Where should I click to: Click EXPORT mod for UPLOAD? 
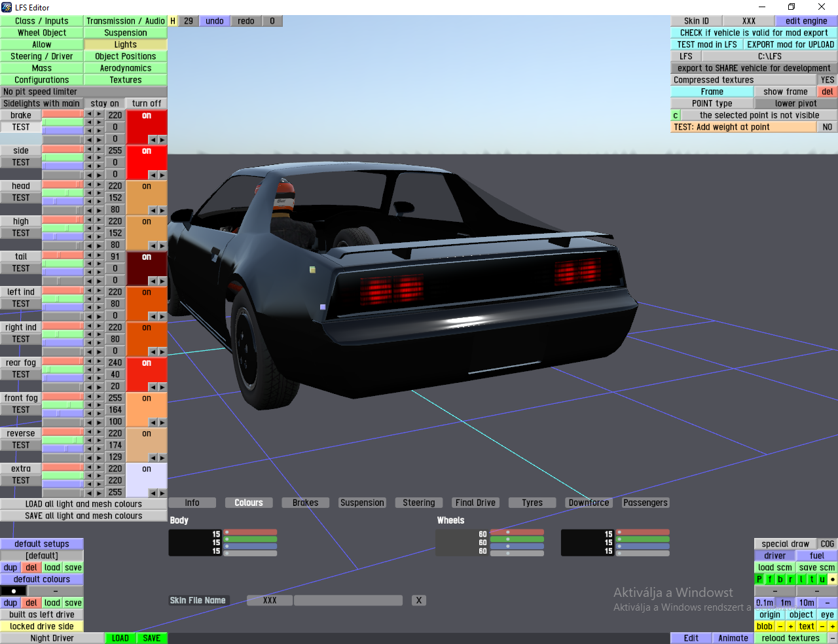pos(791,45)
